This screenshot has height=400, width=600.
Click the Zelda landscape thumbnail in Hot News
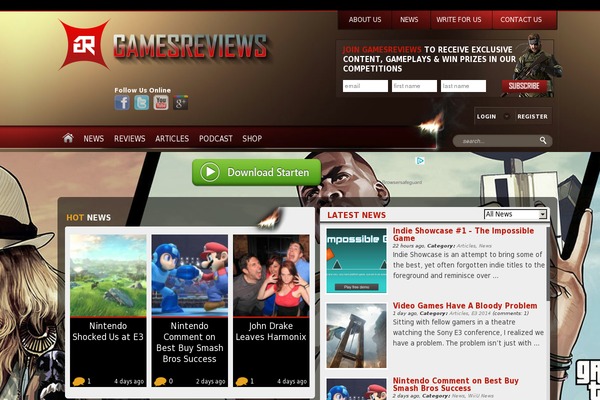point(108,276)
